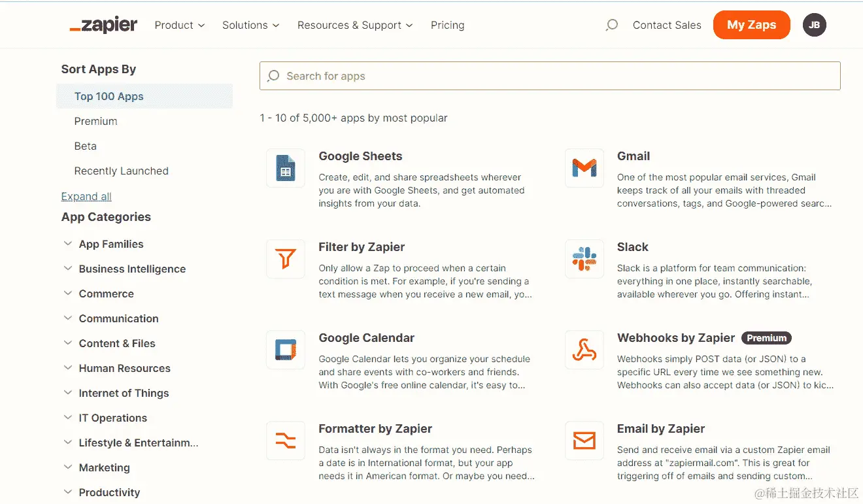Expand the Marketing category
This screenshot has height=504, width=863.
tap(97, 467)
